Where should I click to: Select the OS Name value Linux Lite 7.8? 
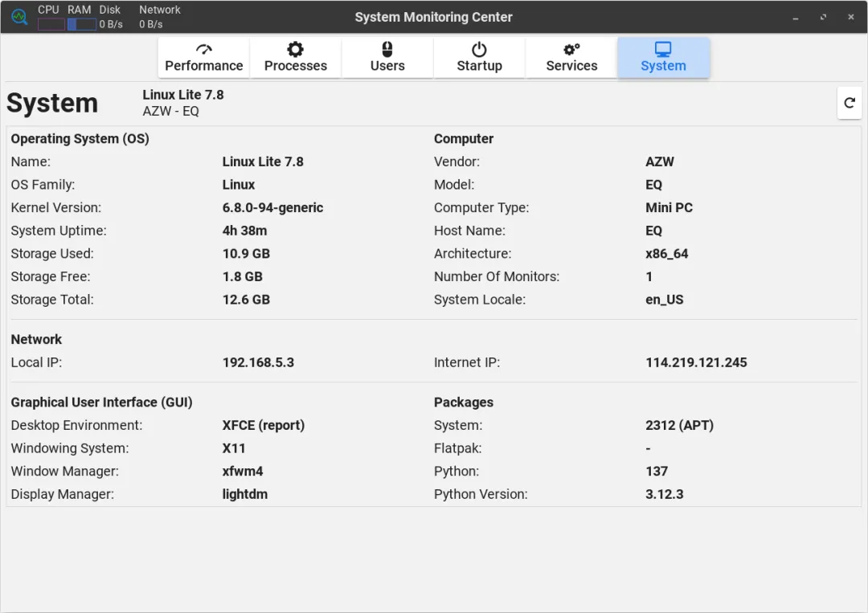[263, 161]
